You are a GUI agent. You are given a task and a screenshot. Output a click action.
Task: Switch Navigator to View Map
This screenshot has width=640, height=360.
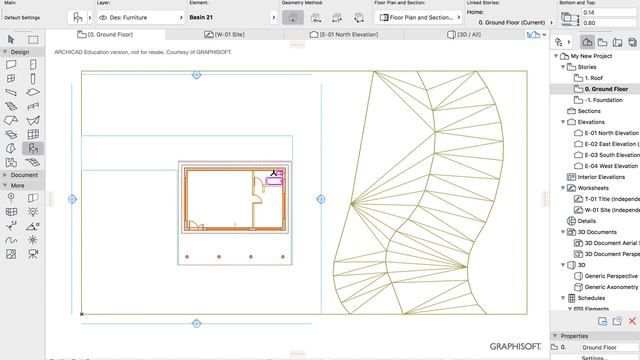[602, 42]
